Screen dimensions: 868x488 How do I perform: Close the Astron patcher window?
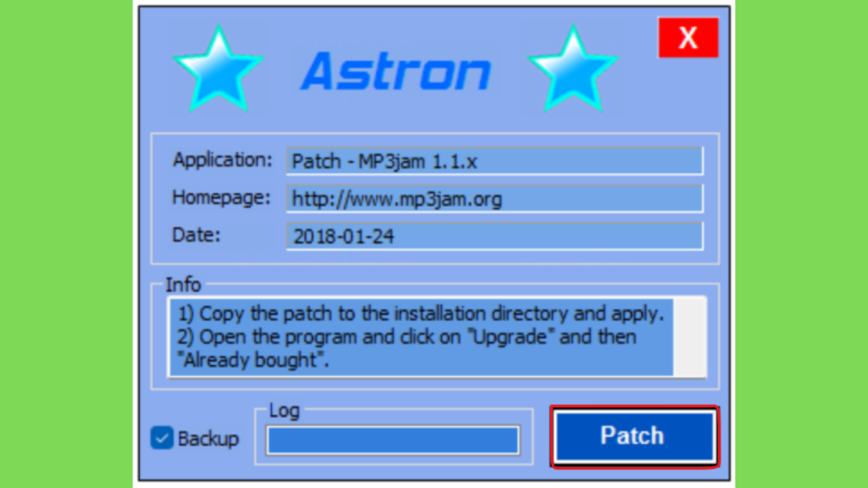(688, 37)
